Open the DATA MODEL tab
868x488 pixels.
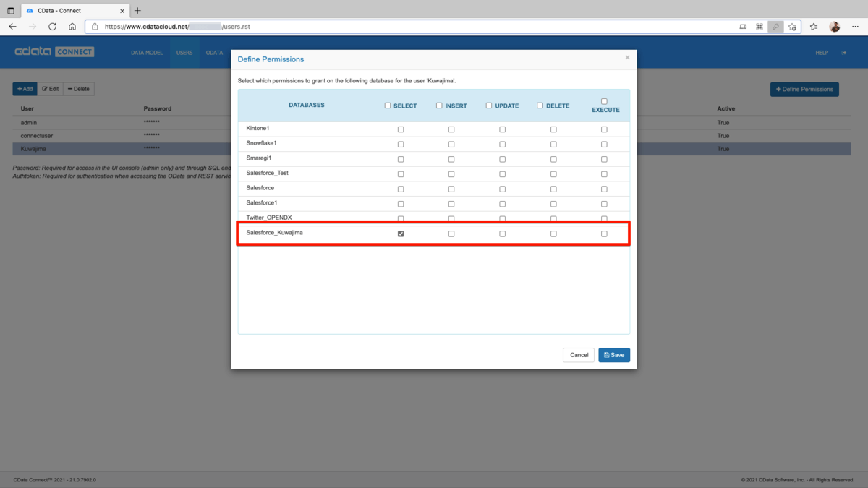click(x=147, y=53)
